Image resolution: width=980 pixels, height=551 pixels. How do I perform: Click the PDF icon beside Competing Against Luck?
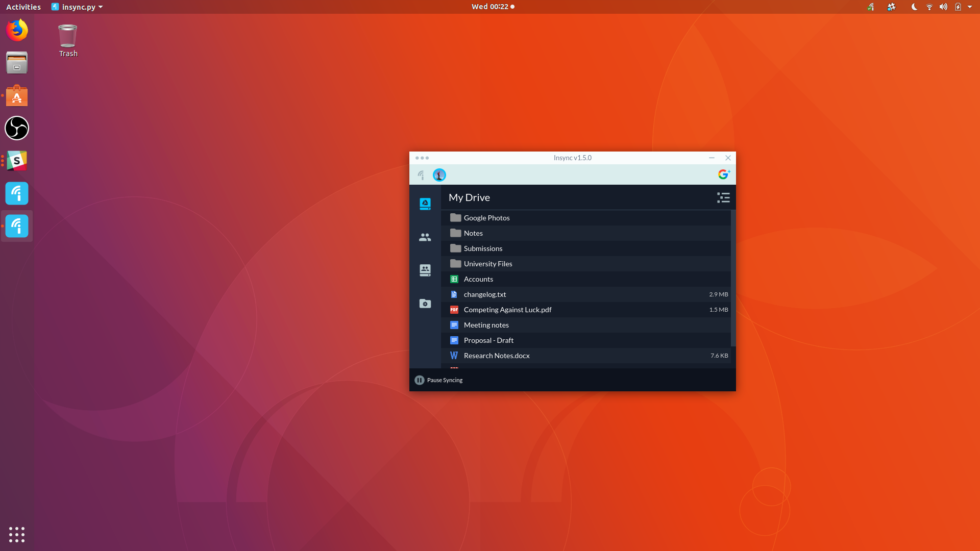coord(454,310)
